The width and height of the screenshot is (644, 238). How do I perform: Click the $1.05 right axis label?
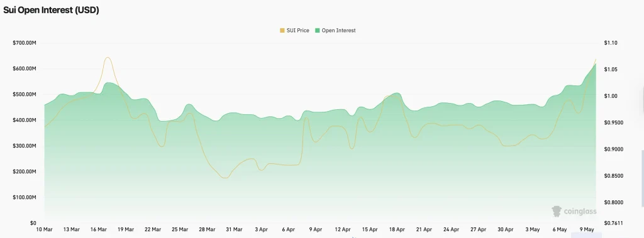[x=610, y=69]
